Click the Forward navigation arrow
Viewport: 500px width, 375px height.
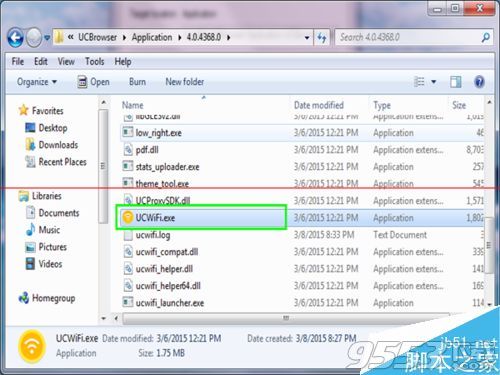[x=34, y=37]
